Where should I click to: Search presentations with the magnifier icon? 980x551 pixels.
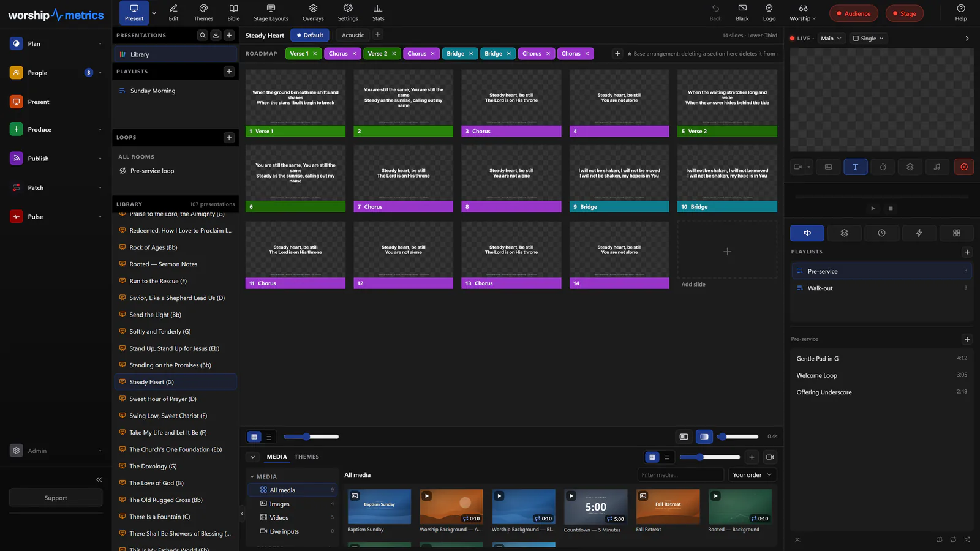pyautogui.click(x=202, y=36)
